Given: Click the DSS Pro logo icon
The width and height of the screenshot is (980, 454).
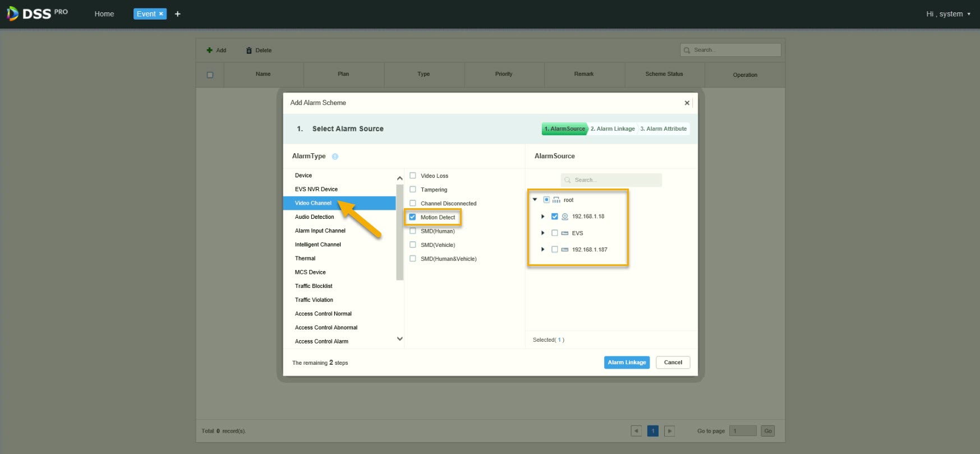Looking at the screenshot, I should pos(12,14).
